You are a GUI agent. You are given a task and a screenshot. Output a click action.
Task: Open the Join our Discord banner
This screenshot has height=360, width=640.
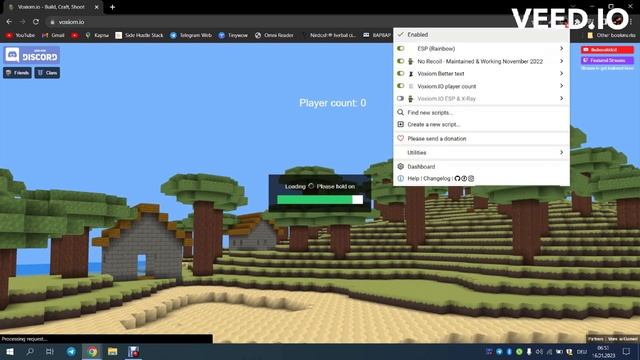(32, 55)
